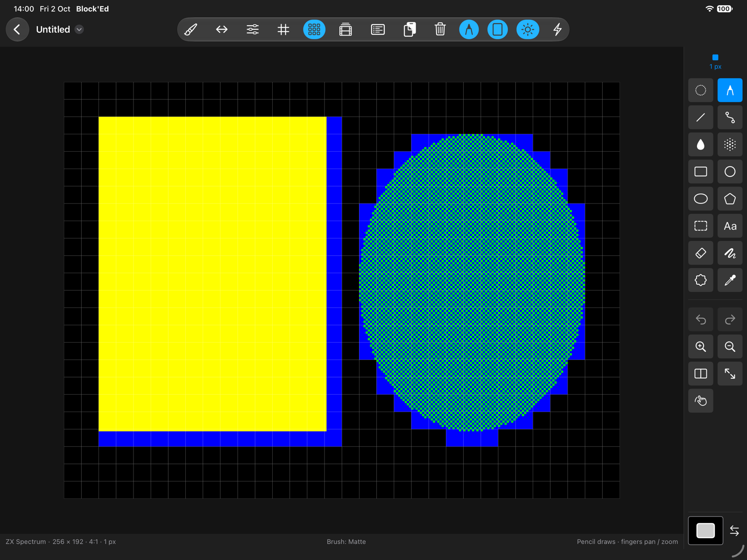Screen dimensions: 747x560
Task: Open the sliders adjustments icon
Action: point(253,29)
